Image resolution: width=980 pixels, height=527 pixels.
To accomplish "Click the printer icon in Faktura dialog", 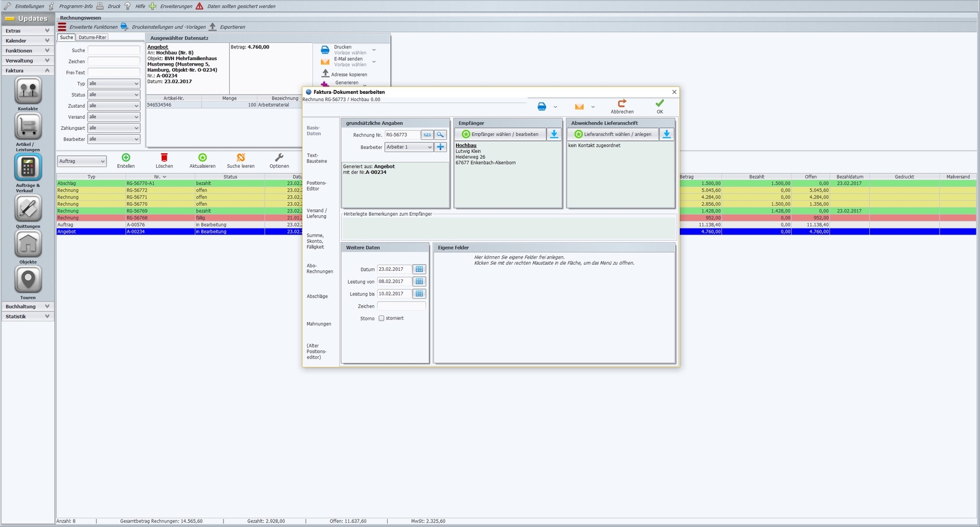I will click(x=542, y=107).
